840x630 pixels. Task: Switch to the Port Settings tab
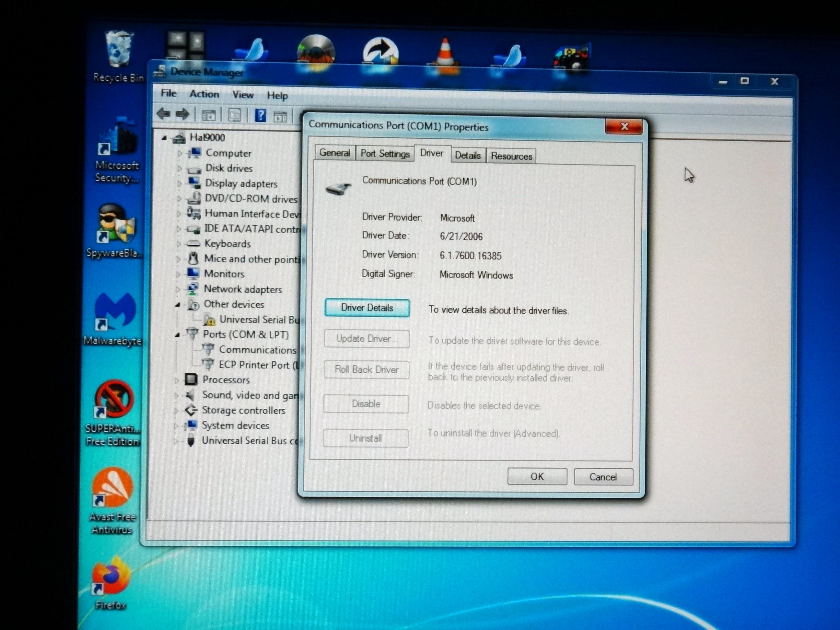coord(385,153)
